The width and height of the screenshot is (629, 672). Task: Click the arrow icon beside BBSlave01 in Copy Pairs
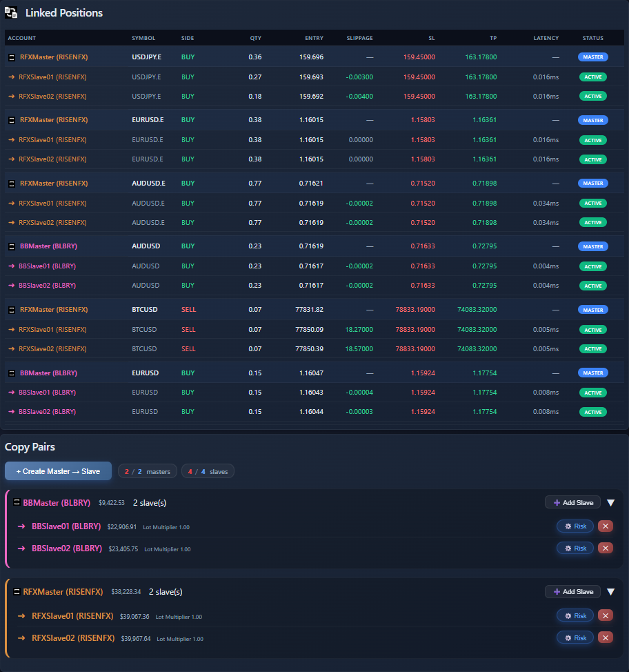tap(21, 526)
